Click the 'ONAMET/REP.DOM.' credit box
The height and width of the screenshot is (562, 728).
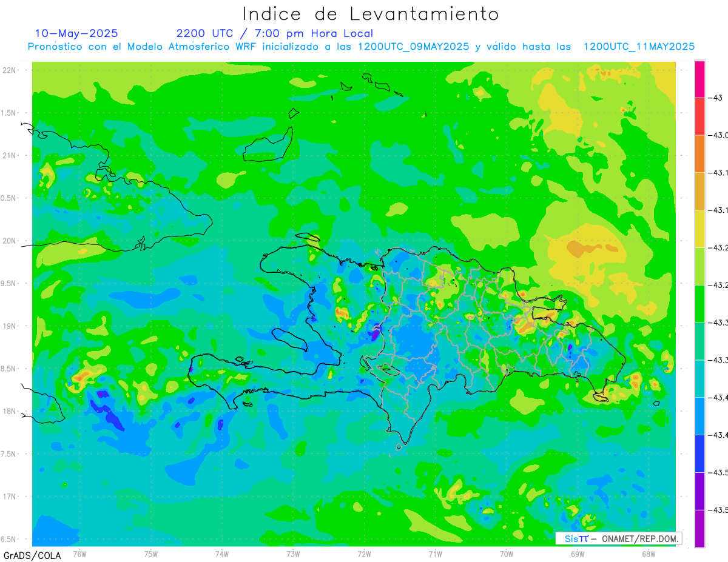click(618, 538)
